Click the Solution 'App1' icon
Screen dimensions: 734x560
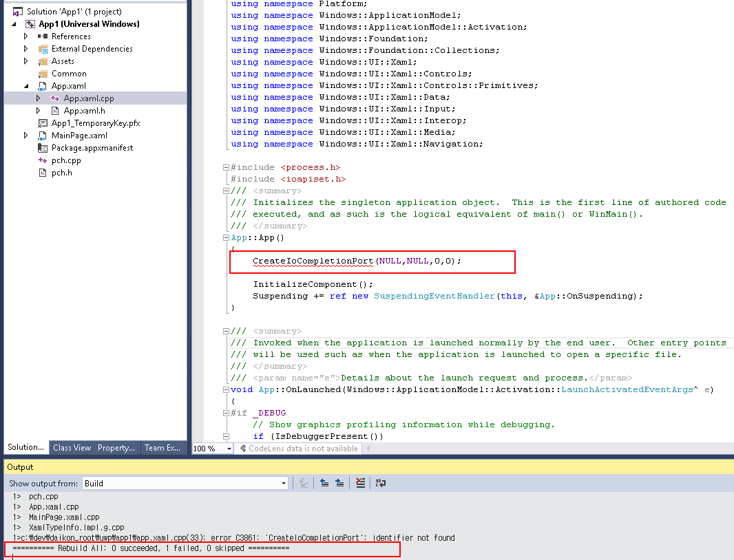[18, 12]
